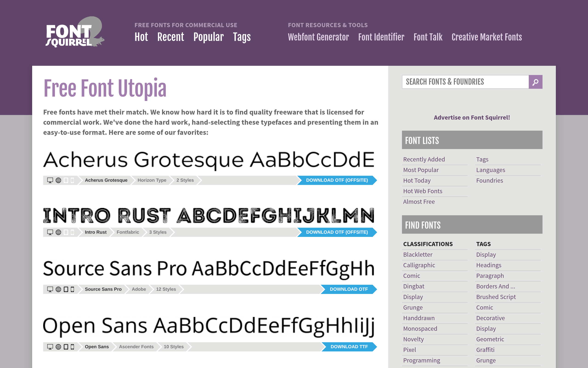588x368 pixels.
Task: Click the search magnifier button
Action: tap(535, 82)
